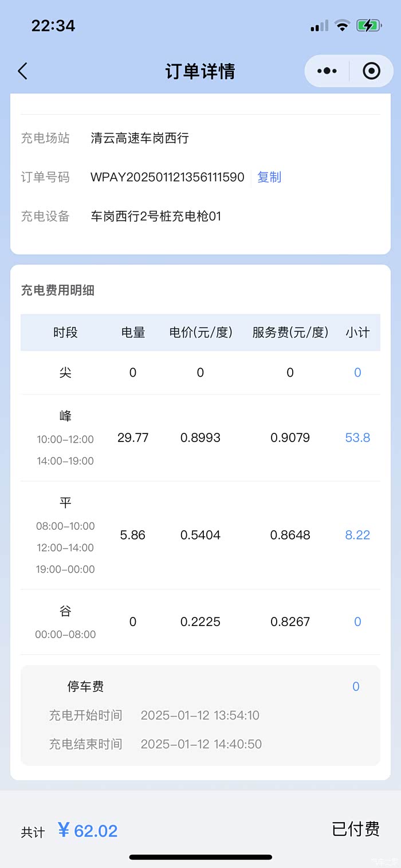The width and height of the screenshot is (401, 868).
Task: Tap the 22:34 clock in the status bar
Action: (x=53, y=26)
